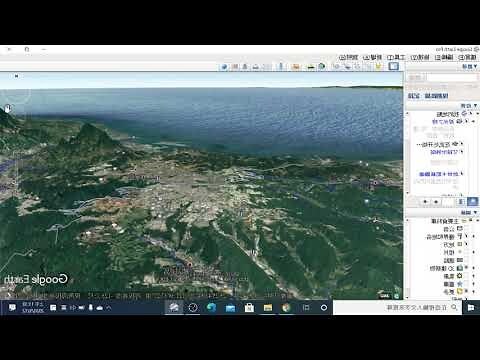Open the 觀光之旅 sightseeing tour link
The width and height of the screenshot is (480, 360).
pyautogui.click(x=443, y=122)
